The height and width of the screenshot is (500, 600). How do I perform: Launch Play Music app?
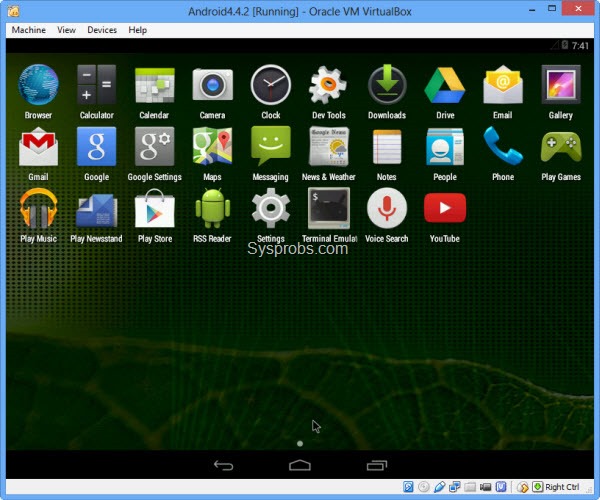point(38,209)
